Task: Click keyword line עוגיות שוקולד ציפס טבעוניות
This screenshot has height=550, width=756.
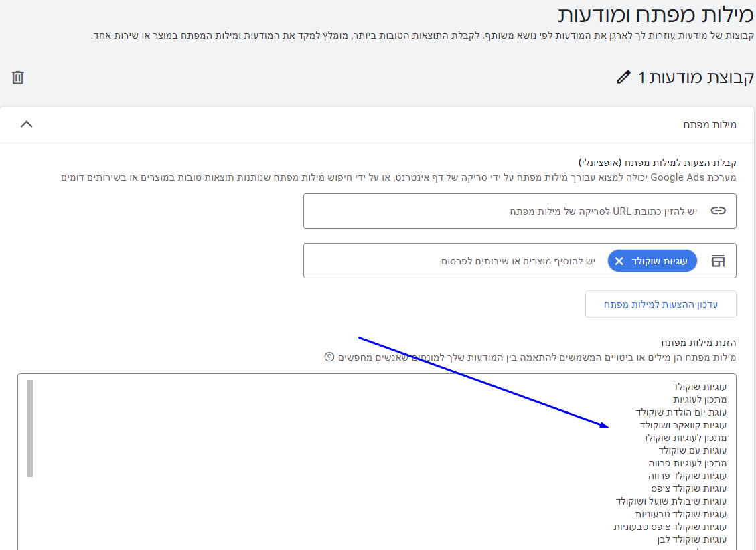Action: point(670,527)
